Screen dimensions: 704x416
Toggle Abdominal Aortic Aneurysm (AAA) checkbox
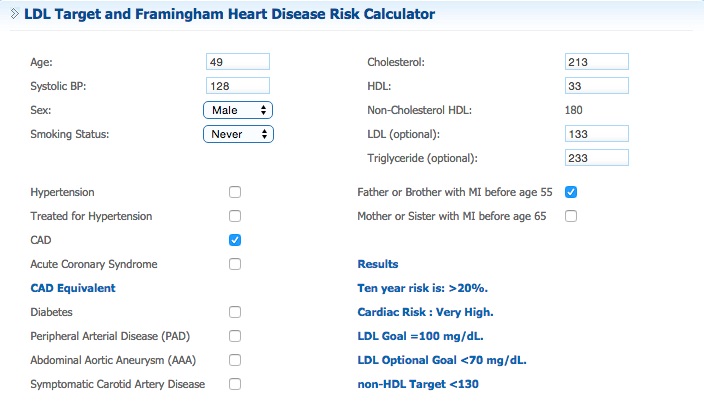coord(235,360)
